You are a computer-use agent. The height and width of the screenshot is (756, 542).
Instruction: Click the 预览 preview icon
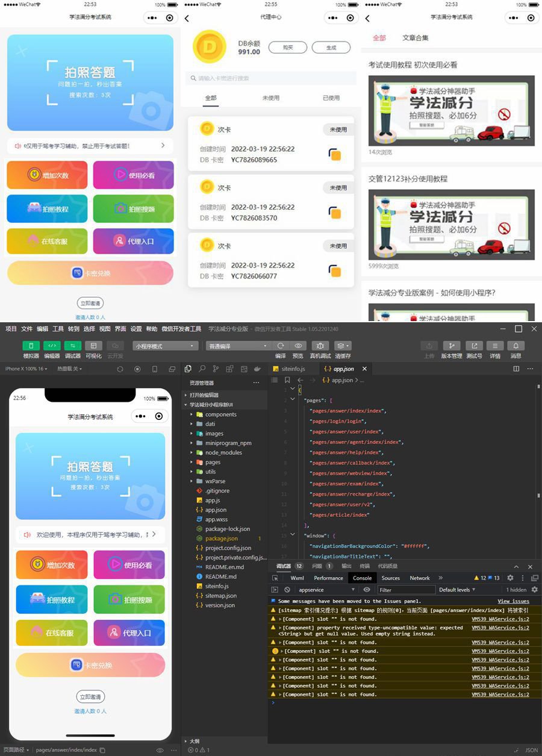pos(299,345)
